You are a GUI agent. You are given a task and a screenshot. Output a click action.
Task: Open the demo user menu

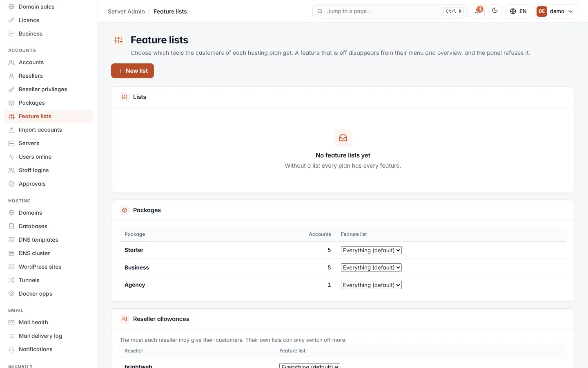click(556, 11)
